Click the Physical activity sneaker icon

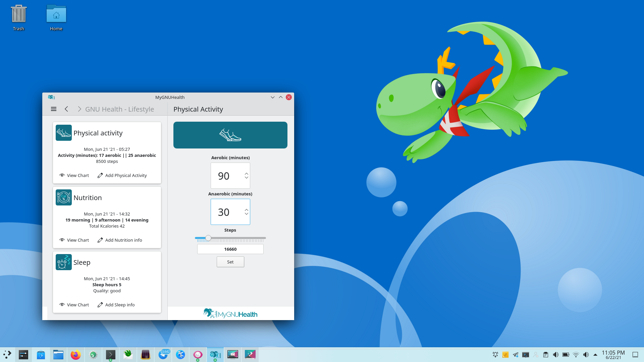63,133
